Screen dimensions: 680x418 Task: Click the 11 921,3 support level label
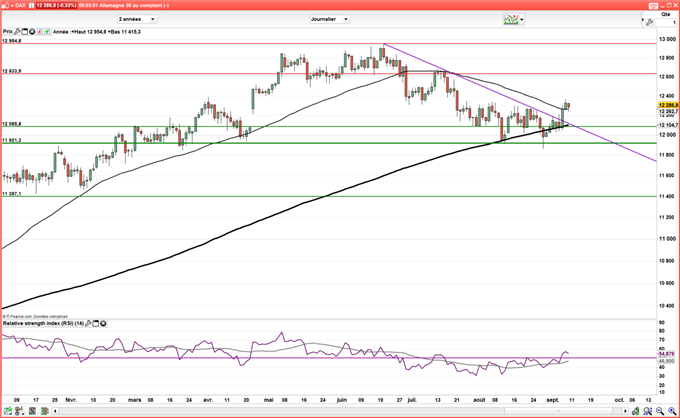point(12,140)
